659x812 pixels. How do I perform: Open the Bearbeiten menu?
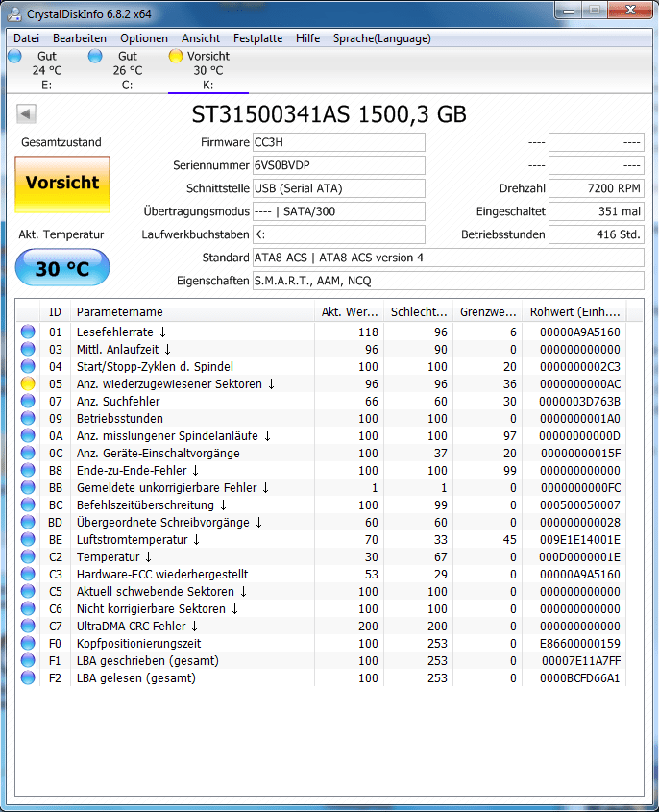[x=80, y=38]
